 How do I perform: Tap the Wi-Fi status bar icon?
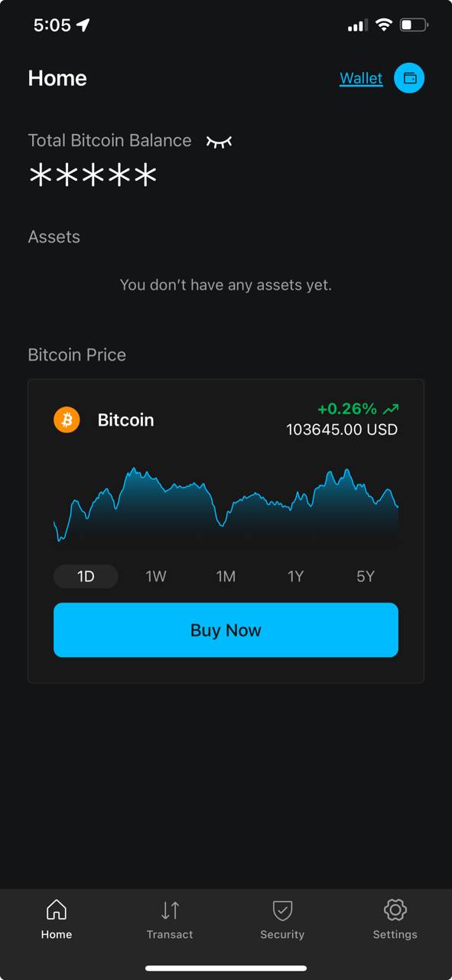383,25
